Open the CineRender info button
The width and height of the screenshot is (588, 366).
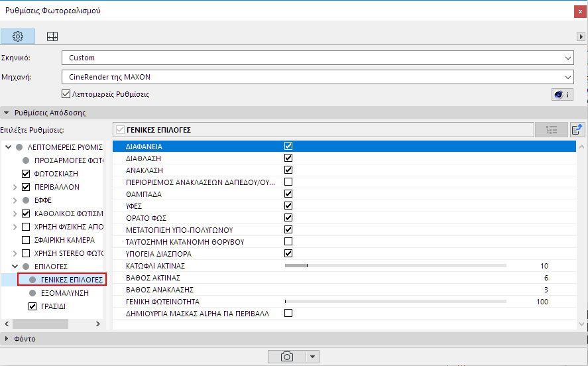[562, 95]
